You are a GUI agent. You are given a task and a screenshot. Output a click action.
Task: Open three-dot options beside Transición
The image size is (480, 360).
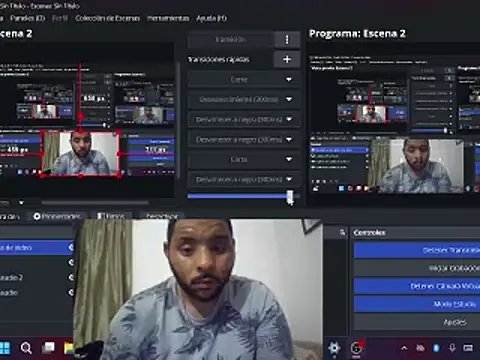(287, 40)
